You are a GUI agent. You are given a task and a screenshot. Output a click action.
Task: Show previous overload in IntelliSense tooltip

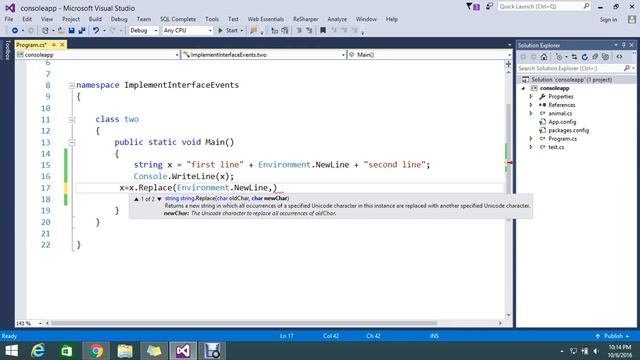(x=136, y=199)
